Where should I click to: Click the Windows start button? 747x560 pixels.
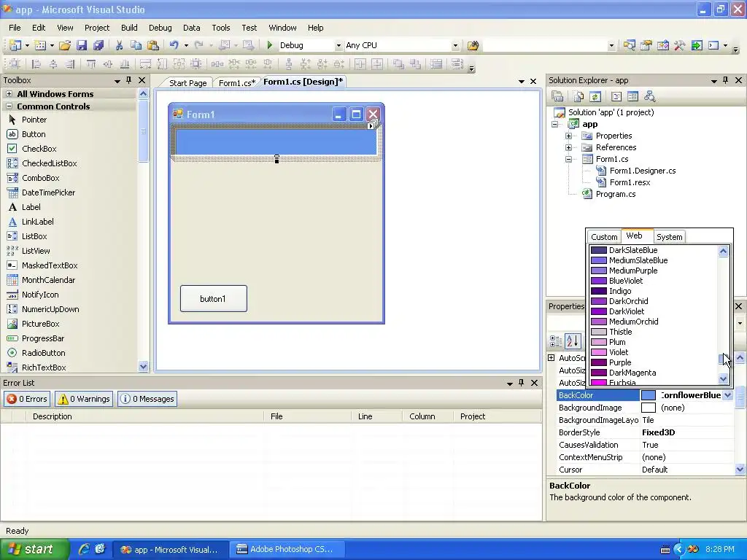35,549
